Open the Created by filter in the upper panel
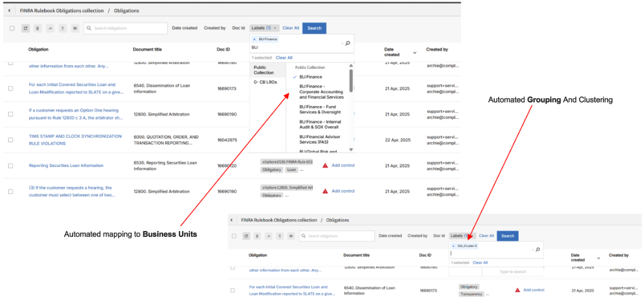The width and height of the screenshot is (644, 301). [215, 28]
